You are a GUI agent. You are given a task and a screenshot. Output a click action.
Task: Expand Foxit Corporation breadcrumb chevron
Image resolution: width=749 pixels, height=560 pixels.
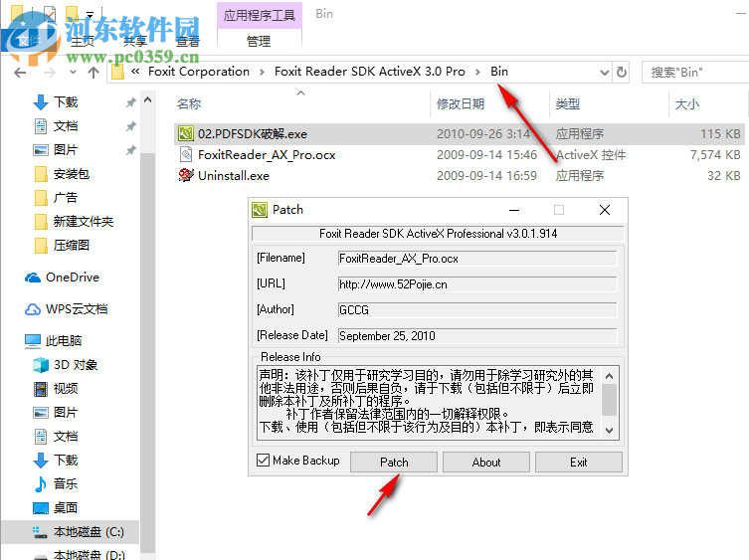[262, 73]
